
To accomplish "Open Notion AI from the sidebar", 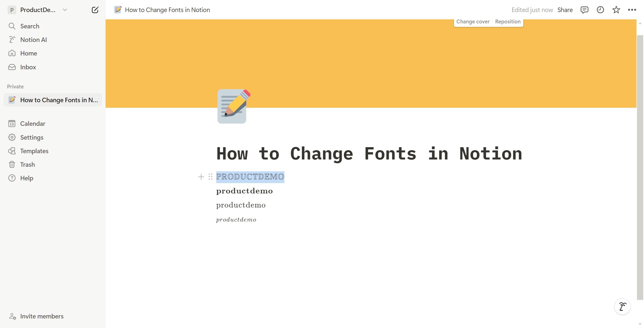I will point(53,40).
